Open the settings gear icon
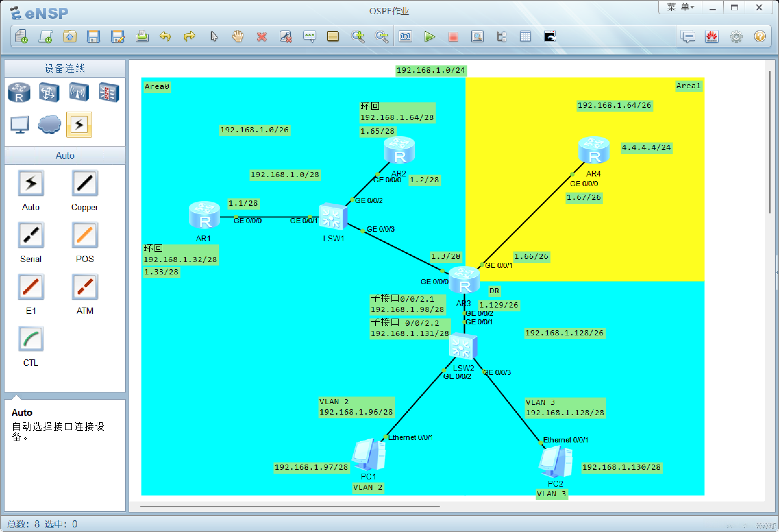The width and height of the screenshot is (779, 532). coord(736,37)
